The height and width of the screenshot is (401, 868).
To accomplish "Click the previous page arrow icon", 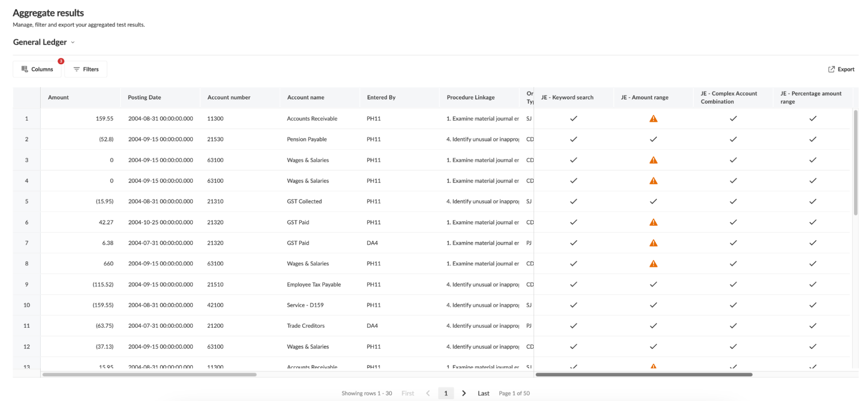I will (x=428, y=393).
